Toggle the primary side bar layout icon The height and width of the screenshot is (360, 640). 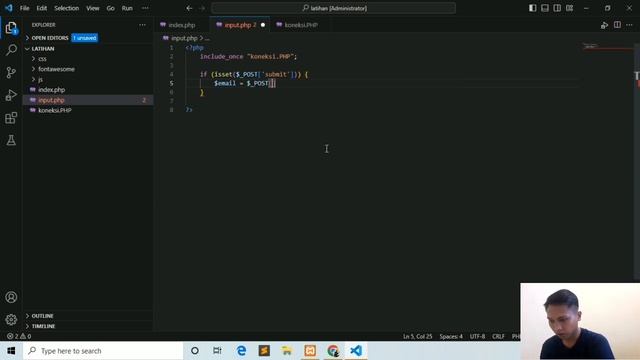coord(533,8)
